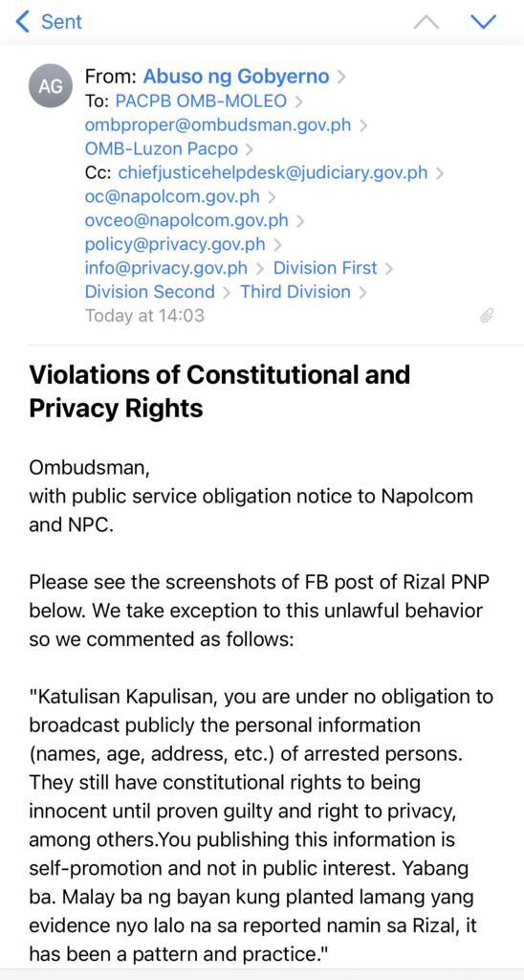Tap the email subject heading
Viewport: 524px width, 980px height.
point(220,391)
